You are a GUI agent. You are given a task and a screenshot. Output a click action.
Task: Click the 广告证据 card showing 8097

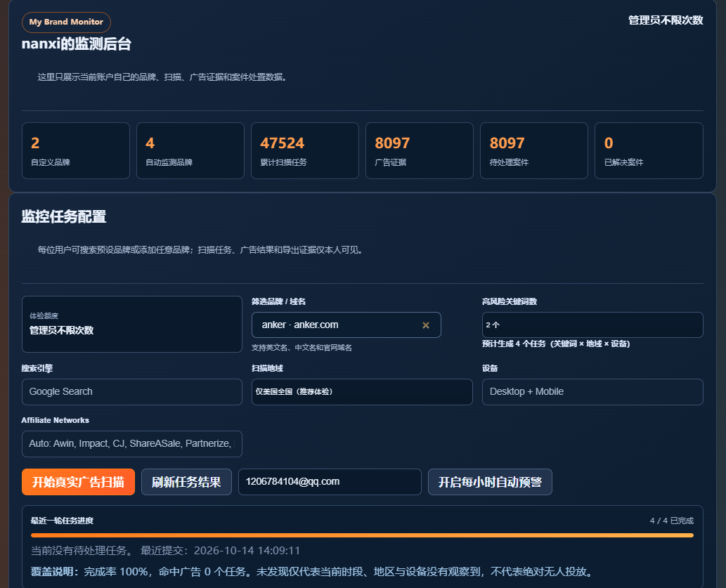click(420, 150)
